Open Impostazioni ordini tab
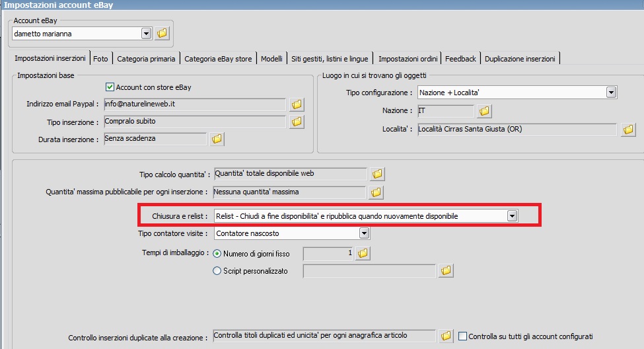 click(408, 59)
